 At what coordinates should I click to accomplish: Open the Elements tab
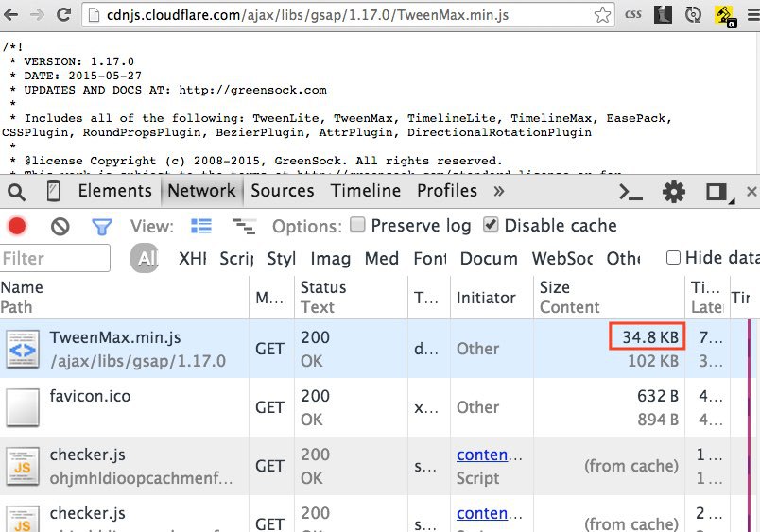[114, 191]
